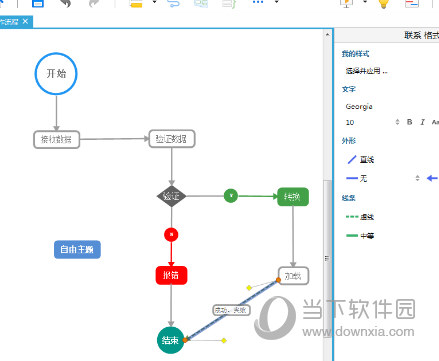Image resolution: width=439 pixels, height=361 pixels.
Task: Click the blue end-arrow style selector
Action: pos(432,178)
